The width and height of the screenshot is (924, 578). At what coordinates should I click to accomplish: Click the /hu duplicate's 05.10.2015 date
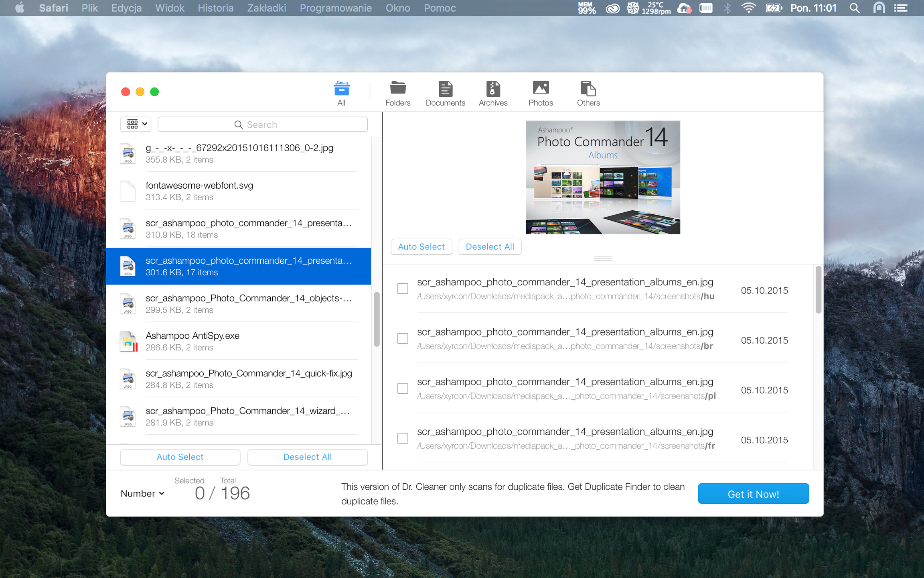pos(764,291)
